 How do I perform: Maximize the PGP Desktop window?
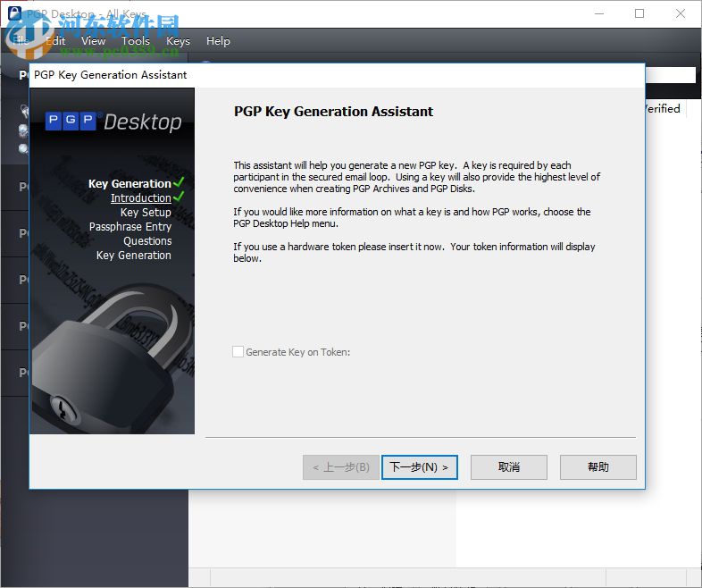pos(639,13)
